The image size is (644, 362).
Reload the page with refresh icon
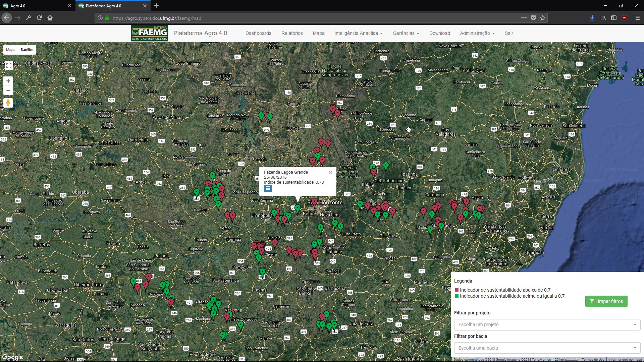39,18
